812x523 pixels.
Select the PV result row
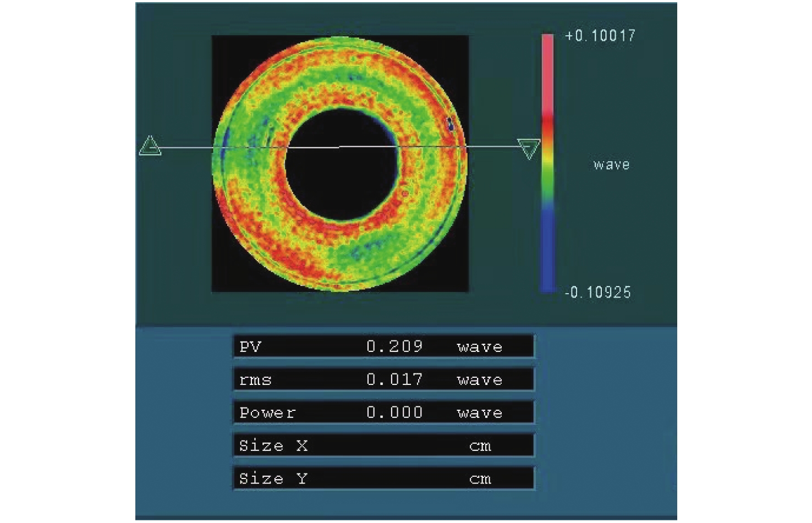tap(383, 347)
